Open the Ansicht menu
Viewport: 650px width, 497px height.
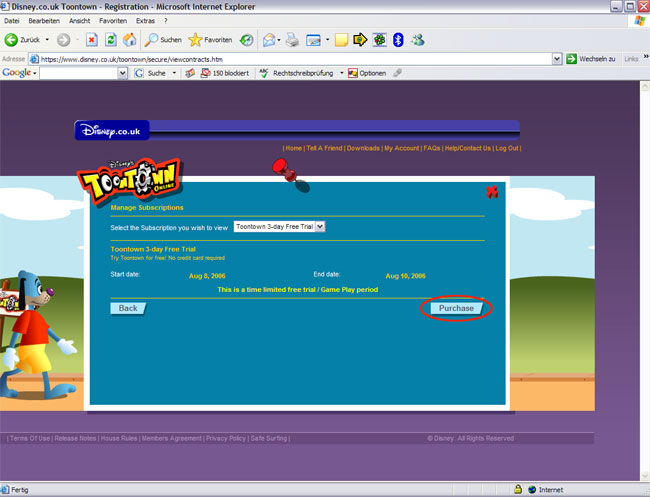[x=80, y=21]
